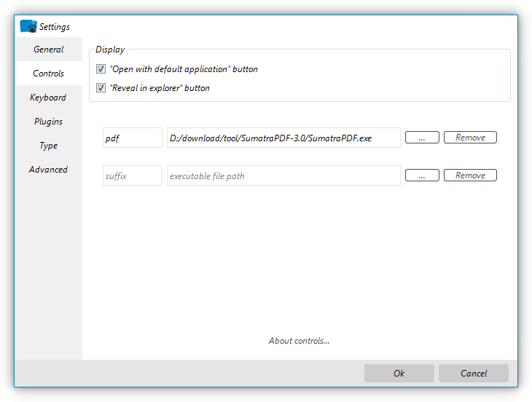The height and width of the screenshot is (402, 532).
Task: Click the pdf suffix field
Action: [x=133, y=138]
